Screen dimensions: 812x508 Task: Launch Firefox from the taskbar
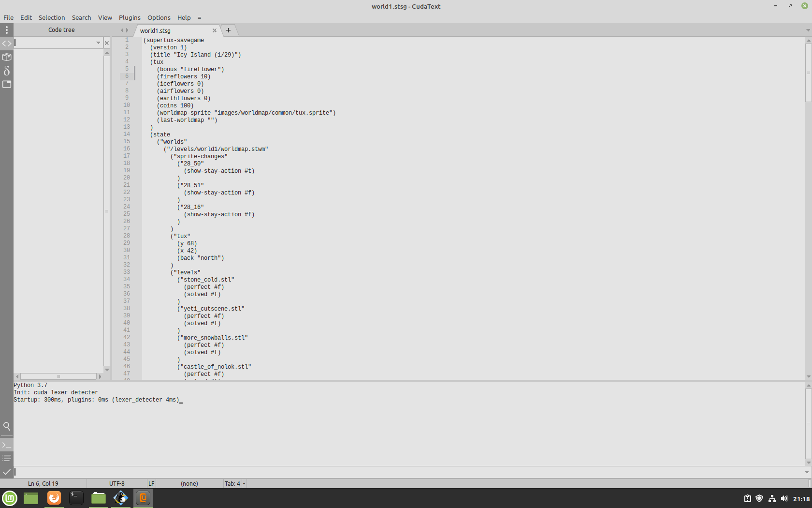coord(54,498)
